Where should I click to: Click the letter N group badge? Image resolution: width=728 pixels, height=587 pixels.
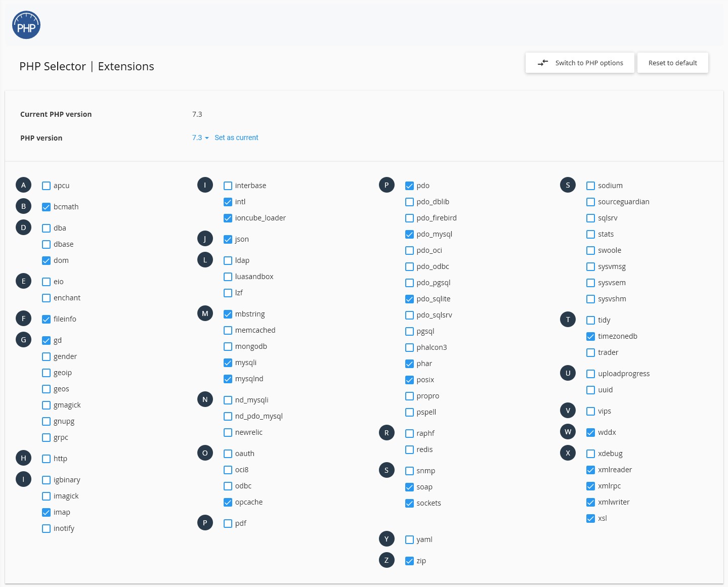coord(205,399)
